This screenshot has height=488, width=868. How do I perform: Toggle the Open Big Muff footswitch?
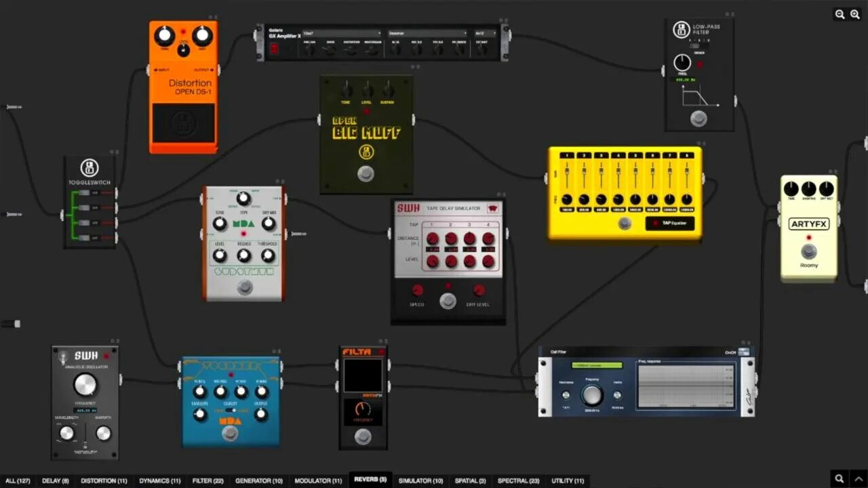(366, 174)
